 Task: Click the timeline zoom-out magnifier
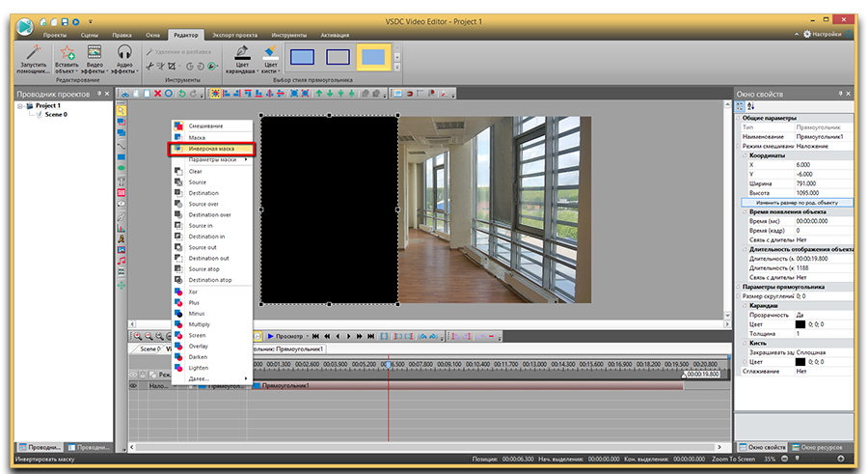149,337
